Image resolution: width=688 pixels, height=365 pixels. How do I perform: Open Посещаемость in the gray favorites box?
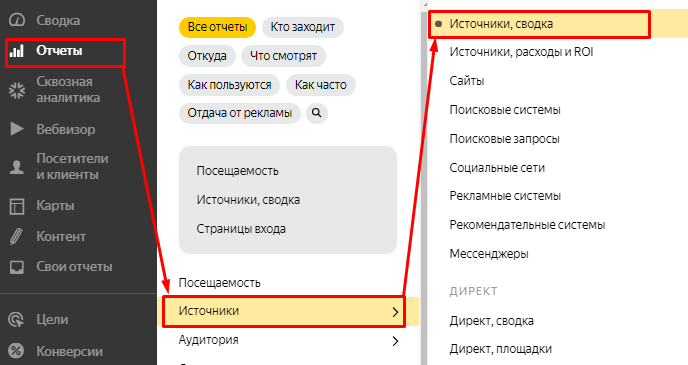tap(237, 171)
